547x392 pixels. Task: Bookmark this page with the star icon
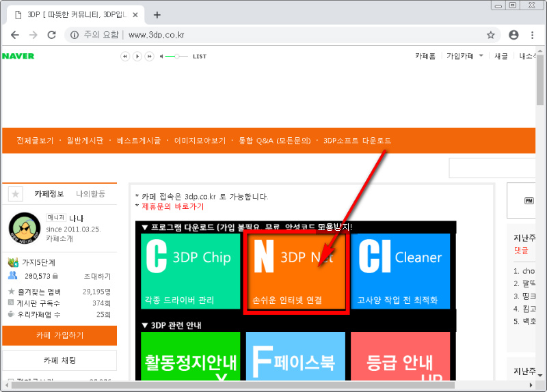490,35
